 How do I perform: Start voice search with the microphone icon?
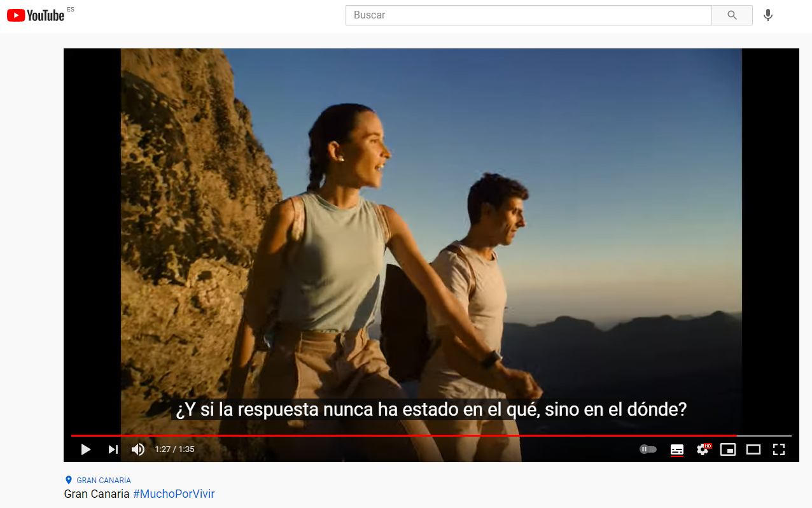click(768, 15)
